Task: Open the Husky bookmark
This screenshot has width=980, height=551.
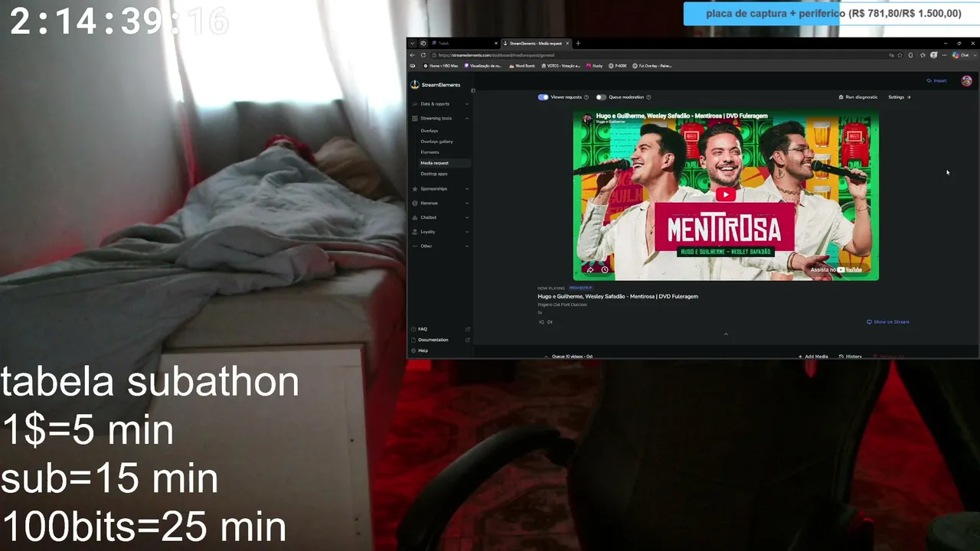Action: [595, 66]
